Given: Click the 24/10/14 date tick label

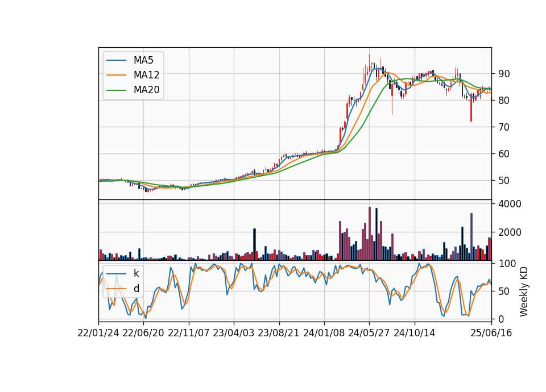Looking at the screenshot, I should 415,333.
